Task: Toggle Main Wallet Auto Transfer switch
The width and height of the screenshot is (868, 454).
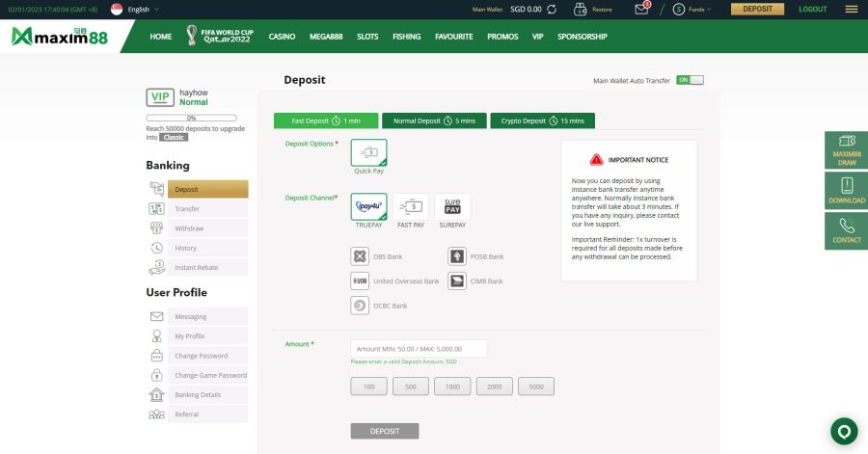Action: tap(690, 80)
